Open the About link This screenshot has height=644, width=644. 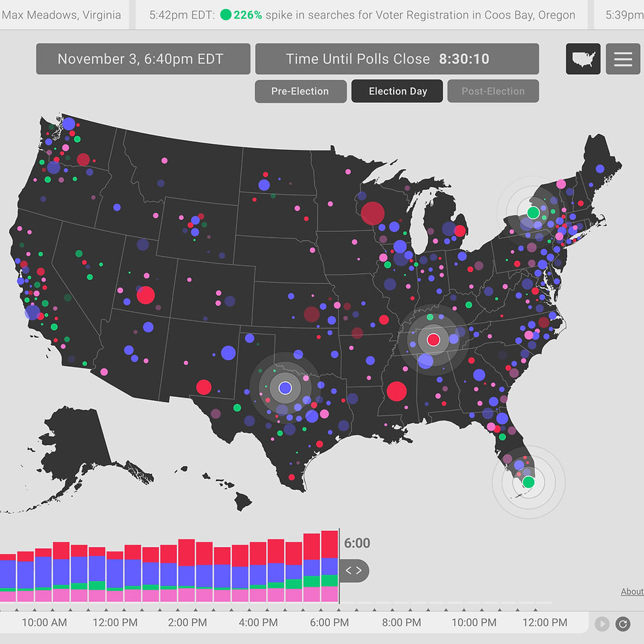(x=632, y=591)
